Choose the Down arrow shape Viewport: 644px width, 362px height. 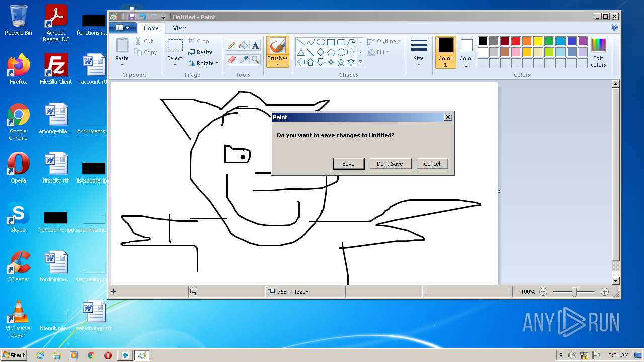320,62
